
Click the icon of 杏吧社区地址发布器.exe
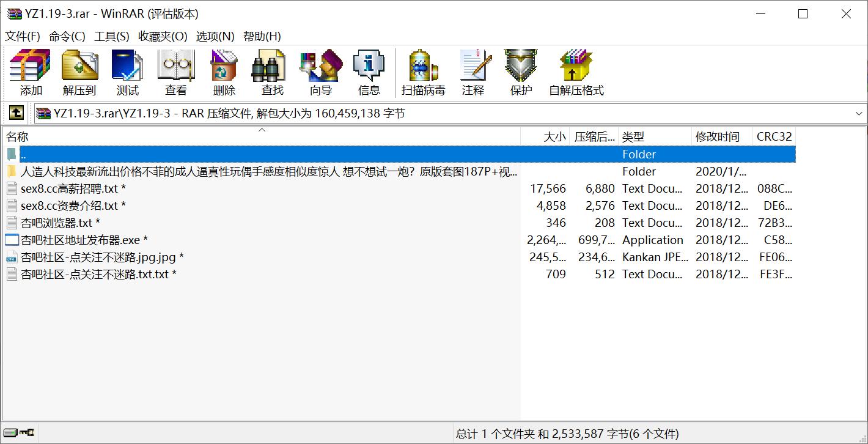point(12,240)
